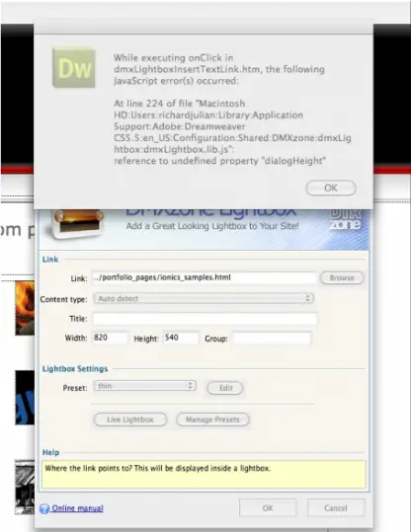Confirm the Lightbox dialog with OK
411x532 pixels.
(268, 508)
